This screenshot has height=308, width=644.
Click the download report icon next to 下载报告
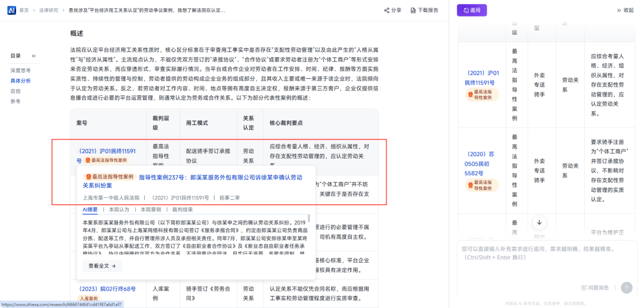coord(413,10)
